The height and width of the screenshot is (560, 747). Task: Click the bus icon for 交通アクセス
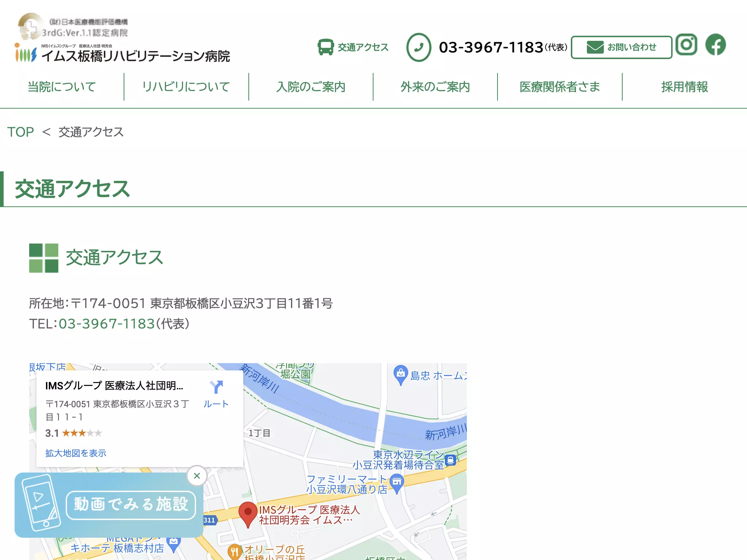point(325,47)
